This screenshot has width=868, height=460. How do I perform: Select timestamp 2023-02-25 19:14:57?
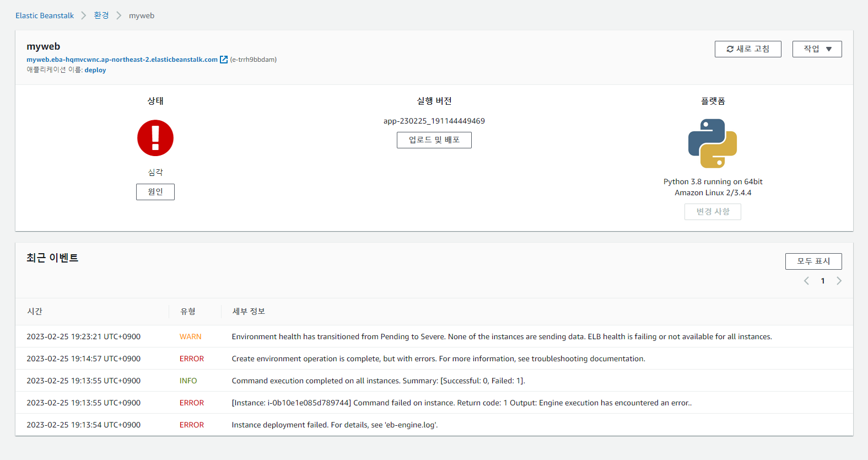pyautogui.click(x=84, y=359)
